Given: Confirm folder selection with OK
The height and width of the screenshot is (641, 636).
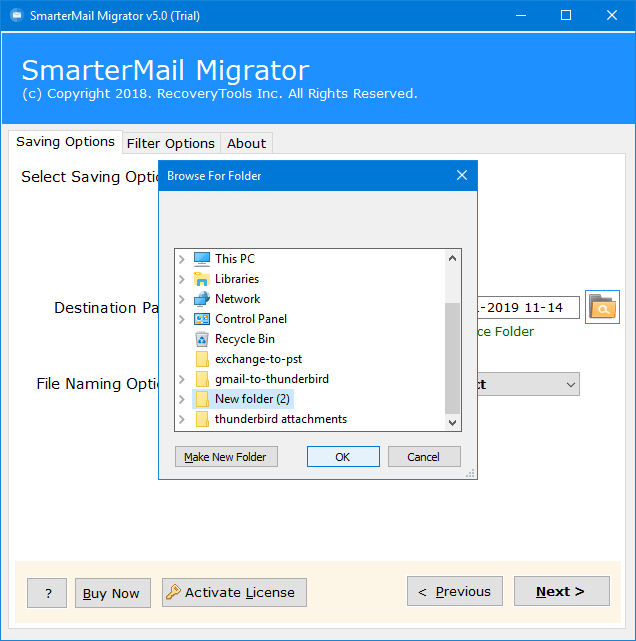Looking at the screenshot, I should (343, 457).
